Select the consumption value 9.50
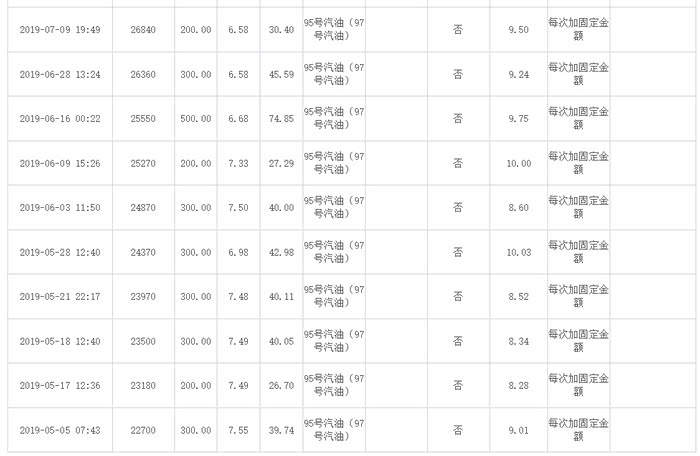The width and height of the screenshot is (700, 456). click(519, 30)
